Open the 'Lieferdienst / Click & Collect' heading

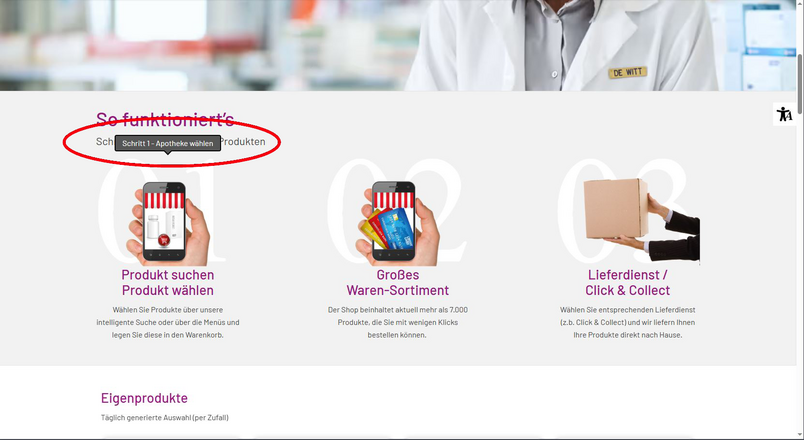click(x=628, y=283)
